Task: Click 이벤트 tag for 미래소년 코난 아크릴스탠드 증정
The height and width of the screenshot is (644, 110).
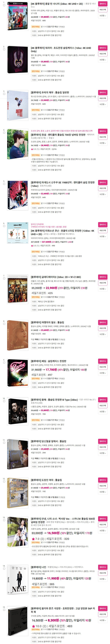Action: click(34, 256)
